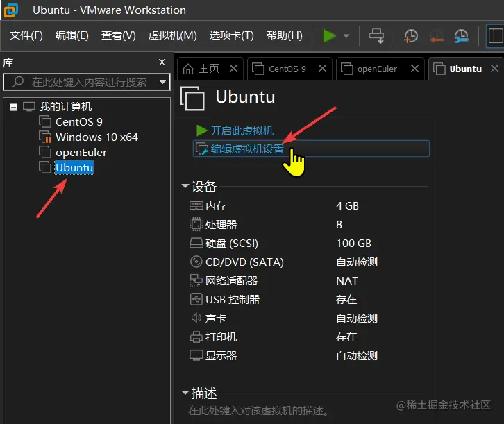Viewport: 504px width, 424px height.
Task: Click the CD/DVD disc icon
Action: [196, 262]
